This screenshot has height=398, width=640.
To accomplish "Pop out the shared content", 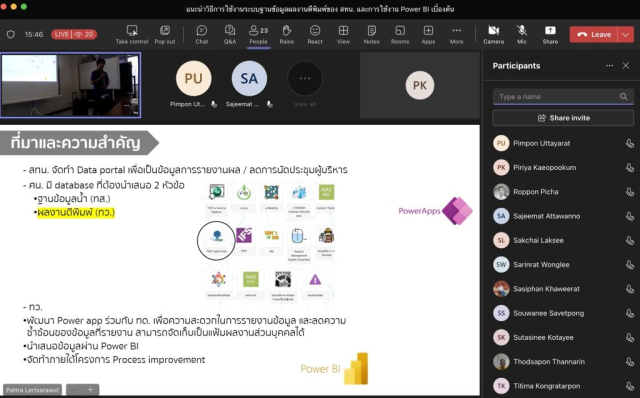I will 165,35.
